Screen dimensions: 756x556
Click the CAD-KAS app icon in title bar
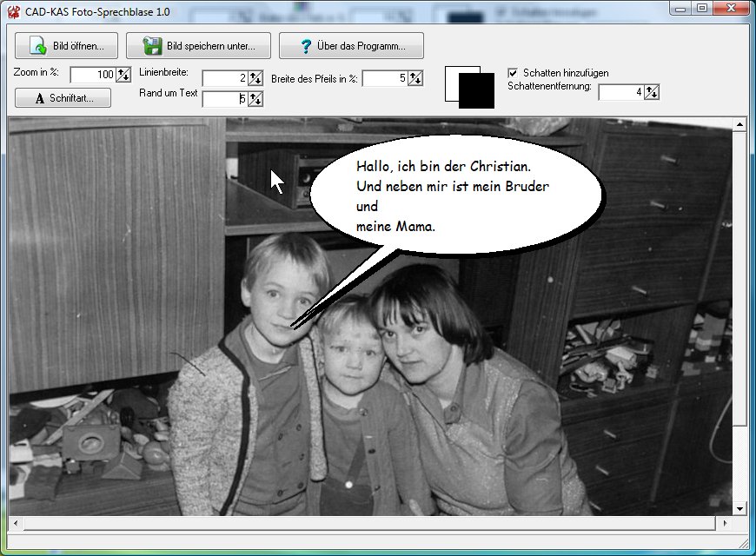coord(13,9)
